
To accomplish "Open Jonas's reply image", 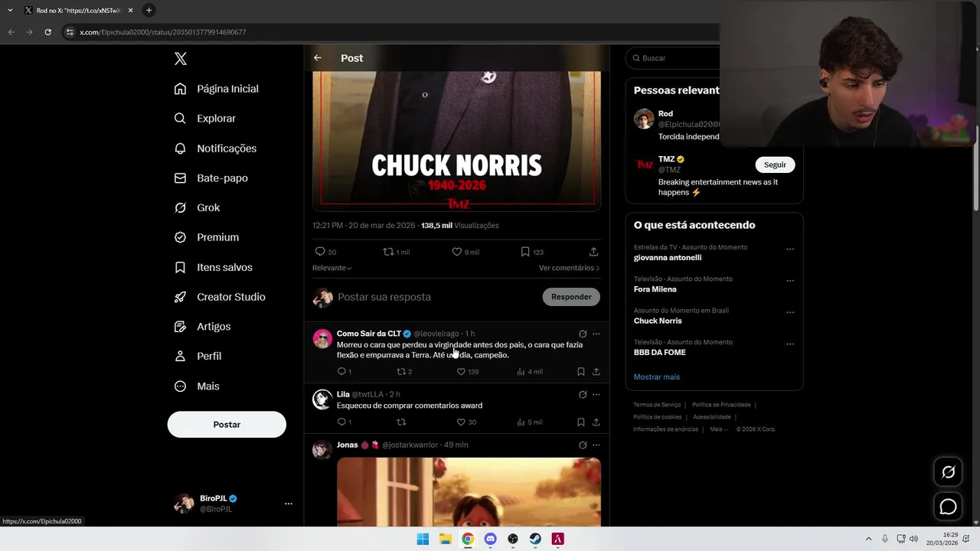I will pos(469,492).
